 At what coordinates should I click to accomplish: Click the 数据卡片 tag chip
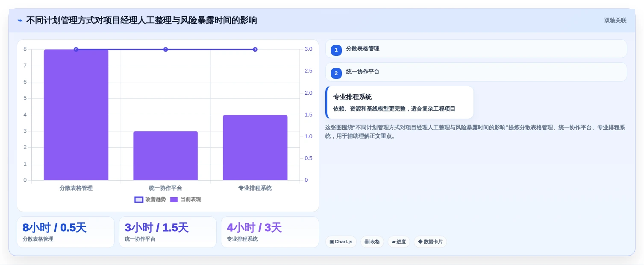[x=430, y=242]
